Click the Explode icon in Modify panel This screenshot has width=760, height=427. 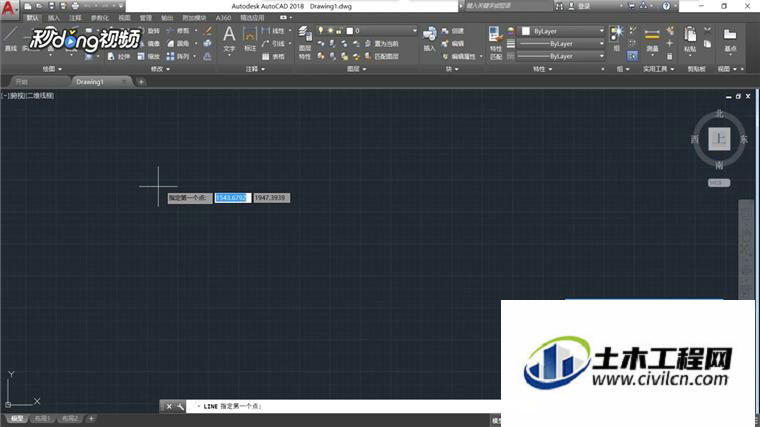tap(207, 44)
